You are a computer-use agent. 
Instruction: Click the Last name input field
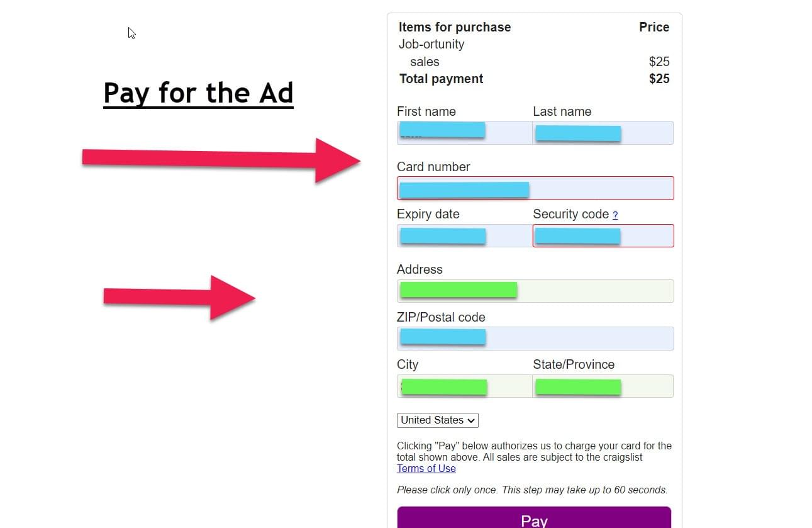[x=603, y=133]
